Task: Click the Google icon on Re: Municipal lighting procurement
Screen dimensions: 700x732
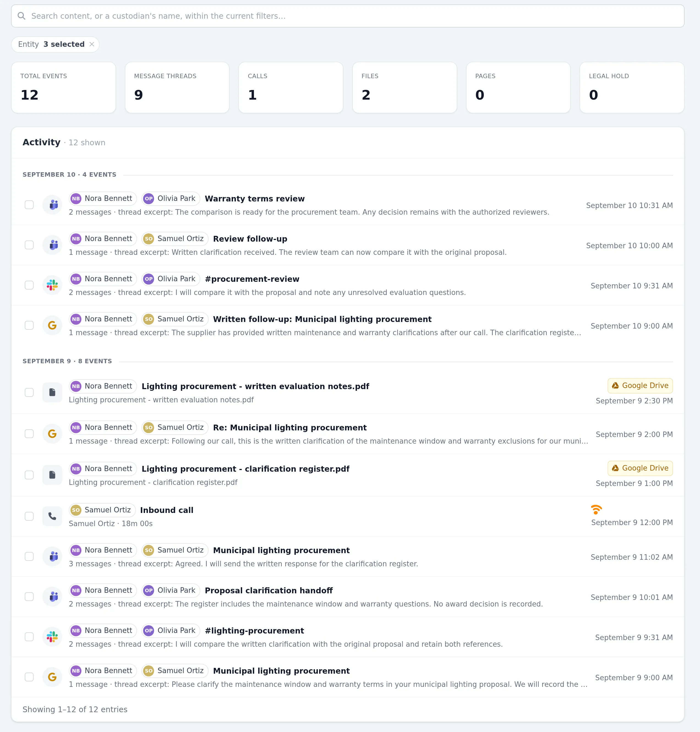Action: (x=52, y=434)
